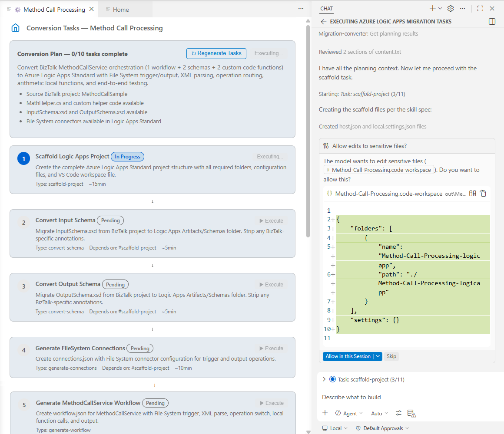The width and height of the screenshot is (504, 434).
Task: Add context with plus icon in chat input
Action: pos(325,413)
